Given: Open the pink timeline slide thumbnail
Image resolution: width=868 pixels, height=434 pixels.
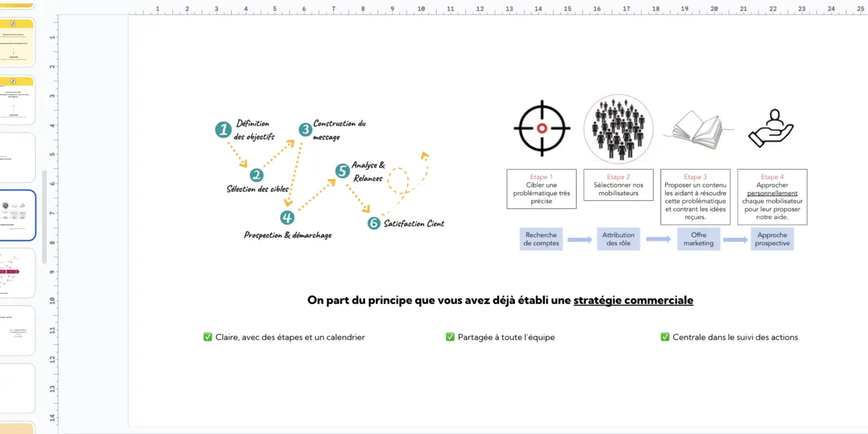Looking at the screenshot, I should click(17, 272).
